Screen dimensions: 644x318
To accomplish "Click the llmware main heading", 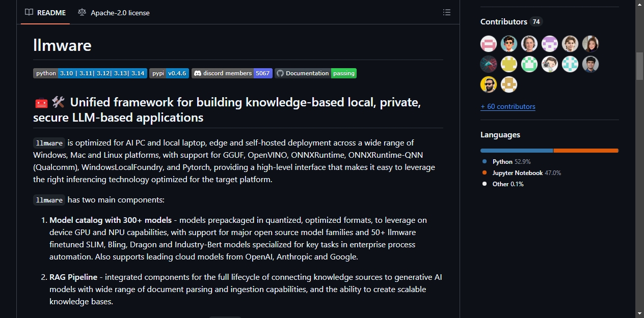I will [x=62, y=45].
